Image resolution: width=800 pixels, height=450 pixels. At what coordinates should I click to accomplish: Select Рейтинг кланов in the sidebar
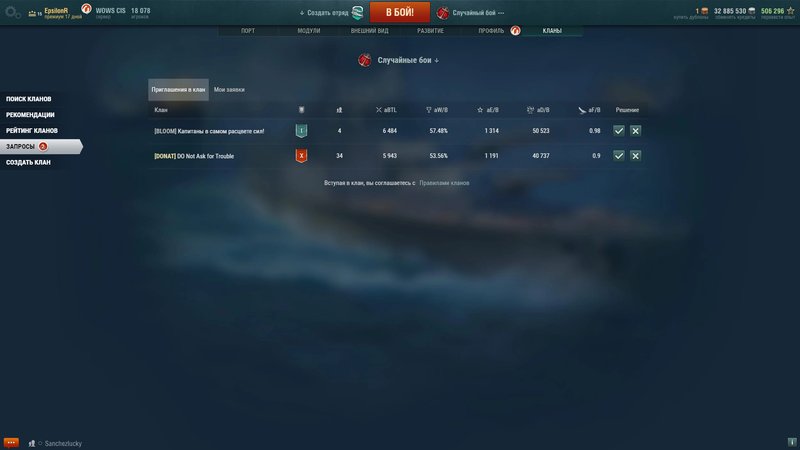click(32, 131)
